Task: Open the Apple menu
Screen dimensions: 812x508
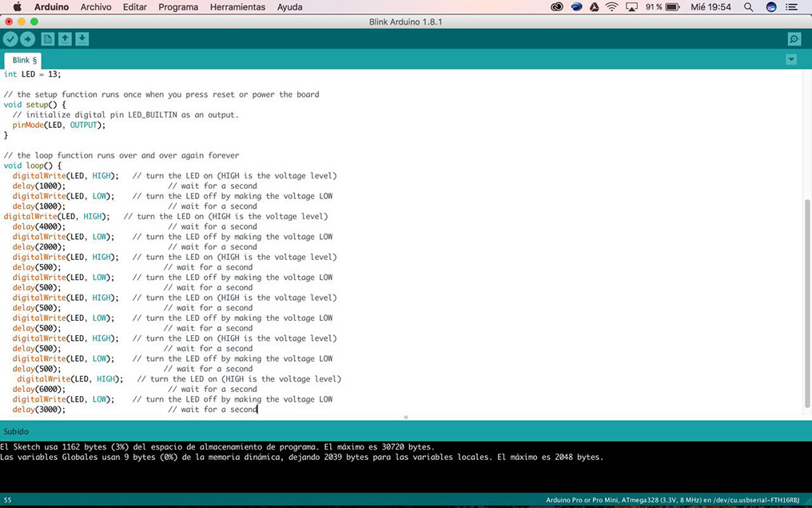Action: pos(17,6)
